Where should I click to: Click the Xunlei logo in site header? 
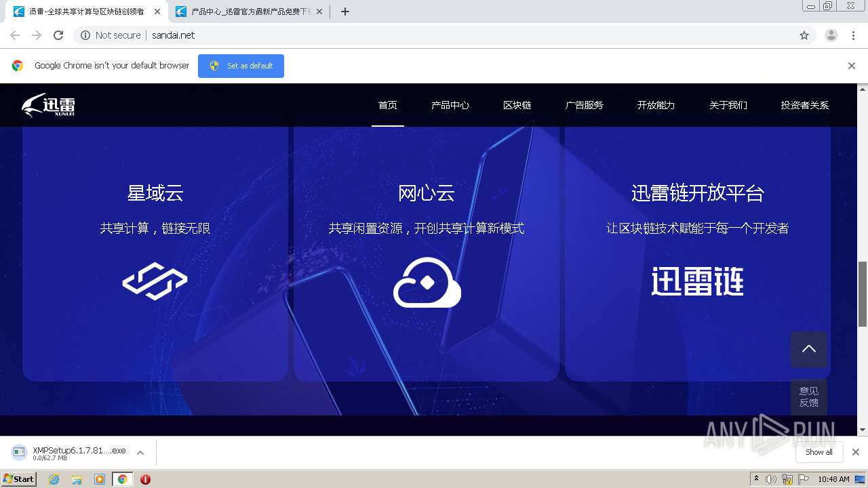pyautogui.click(x=48, y=105)
